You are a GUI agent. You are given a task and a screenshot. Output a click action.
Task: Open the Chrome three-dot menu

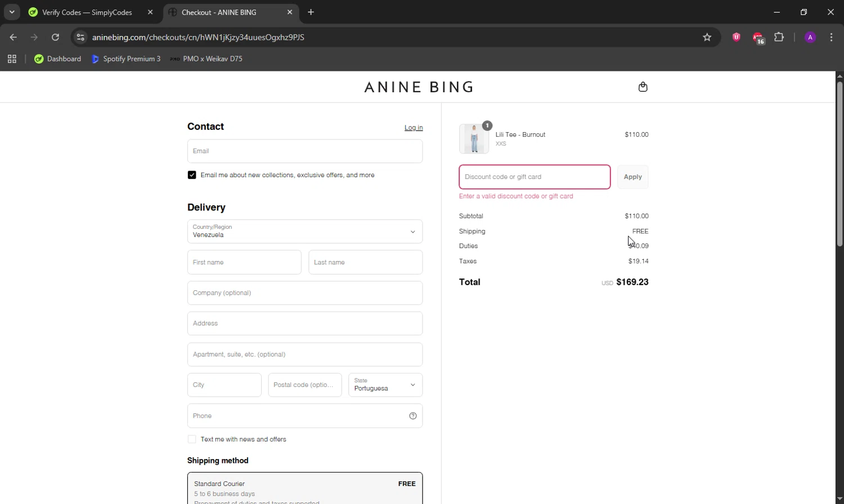pos(831,37)
